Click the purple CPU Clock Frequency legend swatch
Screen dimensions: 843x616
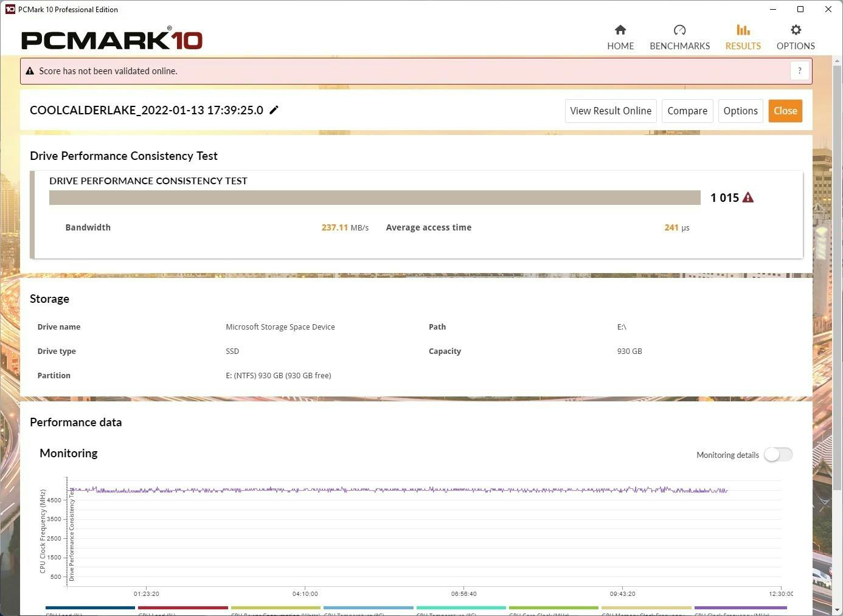[x=740, y=607]
